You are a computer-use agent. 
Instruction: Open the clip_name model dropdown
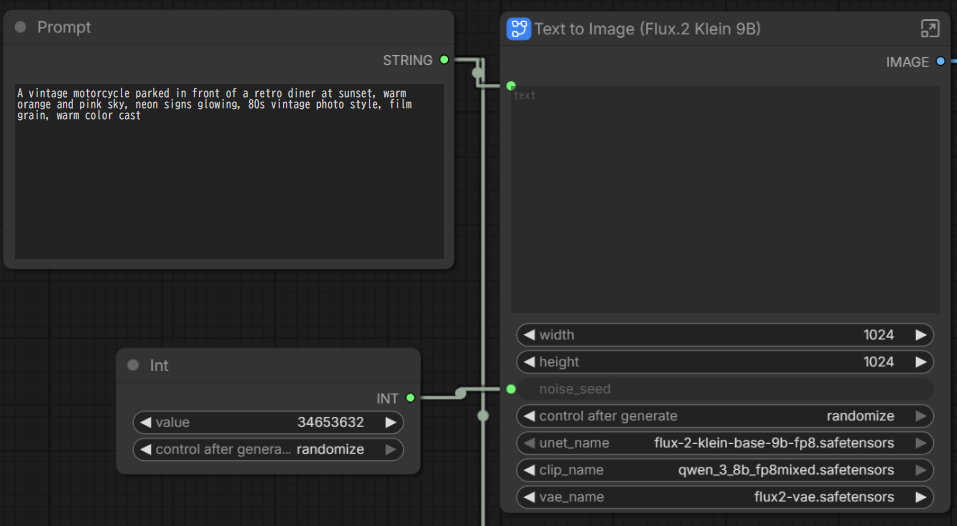pyautogui.click(x=725, y=470)
